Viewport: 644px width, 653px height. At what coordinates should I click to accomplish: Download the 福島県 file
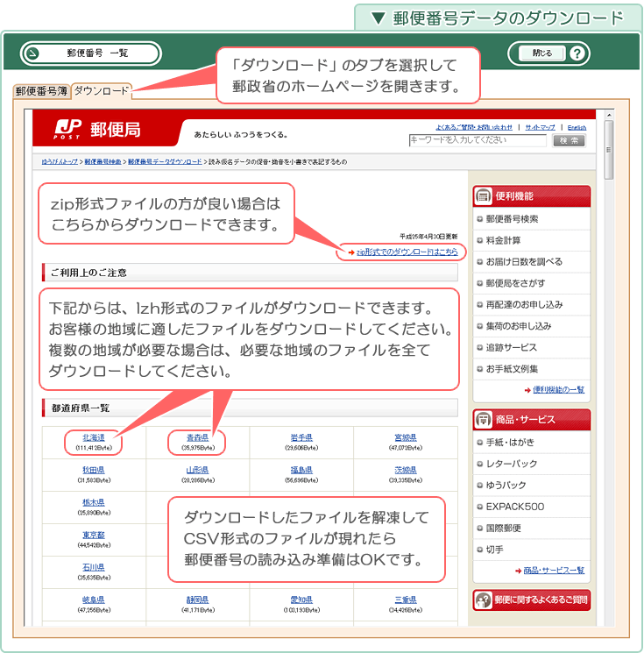pos(301,470)
